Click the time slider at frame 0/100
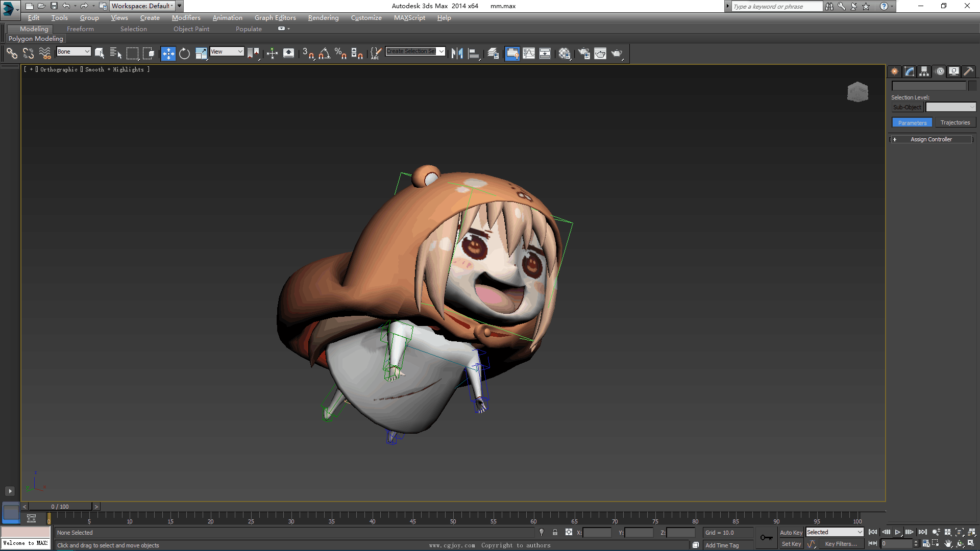The image size is (980, 551). [60, 507]
